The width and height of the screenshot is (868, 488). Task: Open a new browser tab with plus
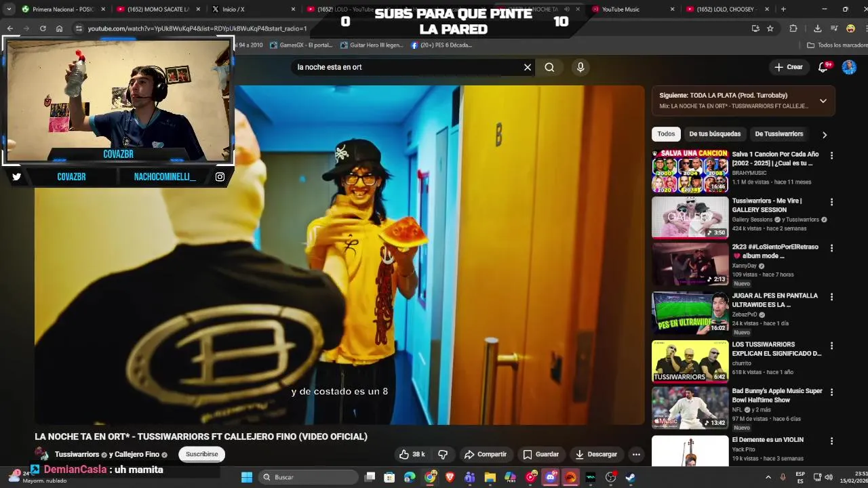[783, 9]
